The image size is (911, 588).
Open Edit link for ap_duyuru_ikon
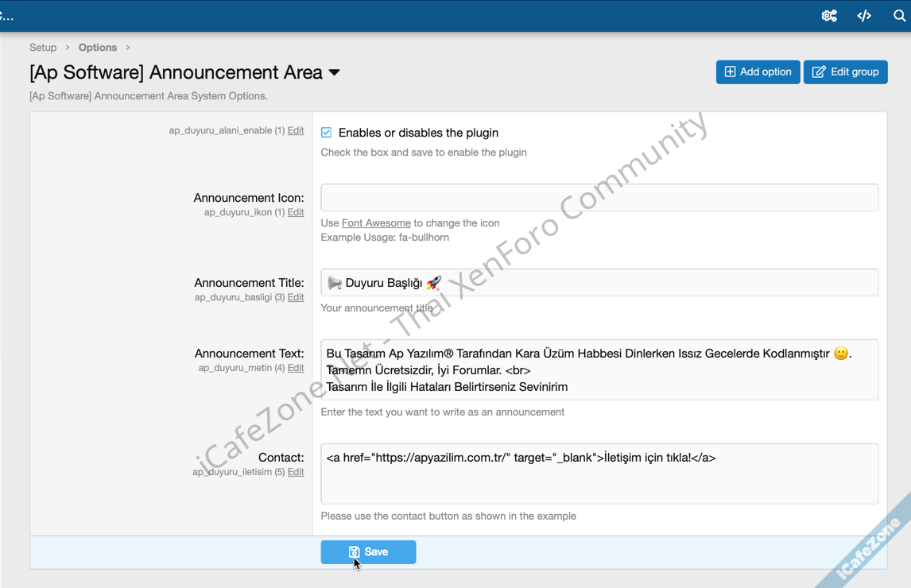[x=296, y=212]
